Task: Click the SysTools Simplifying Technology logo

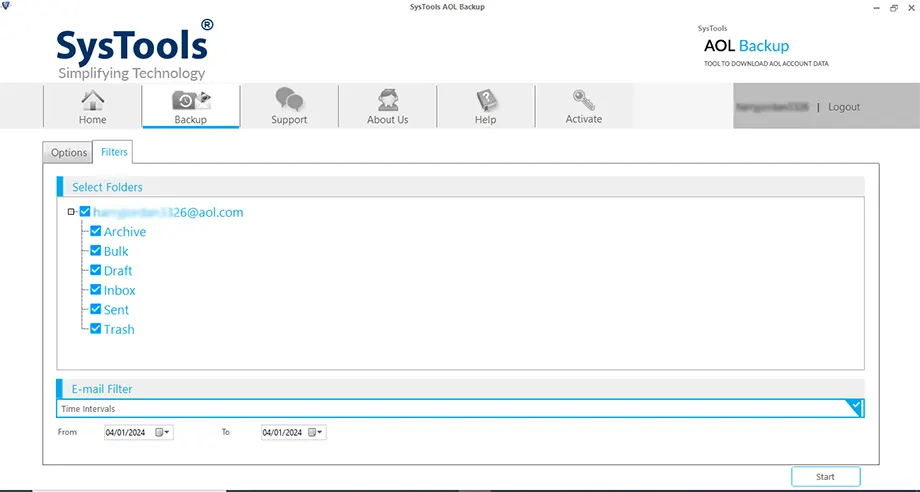Action: point(134,50)
